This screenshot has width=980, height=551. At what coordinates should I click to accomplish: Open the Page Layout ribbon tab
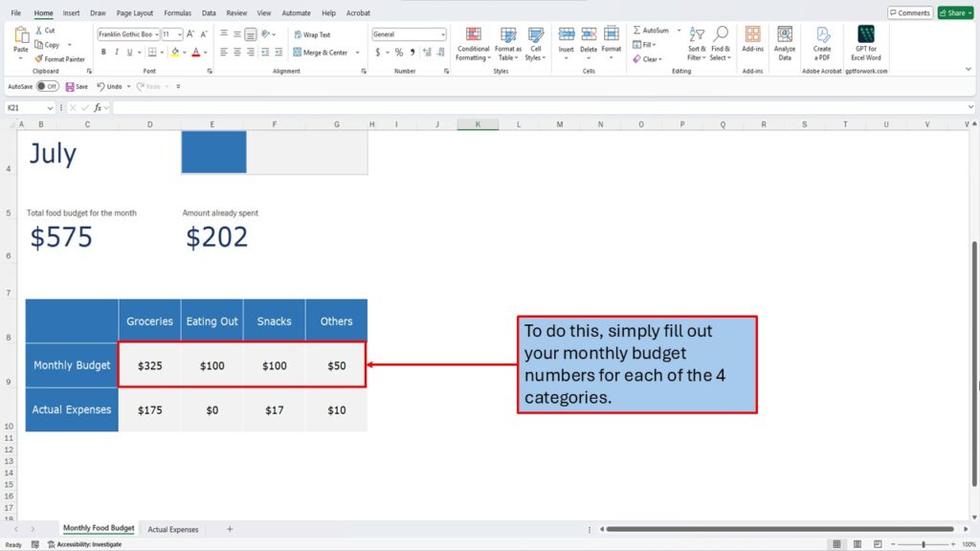[x=135, y=13]
